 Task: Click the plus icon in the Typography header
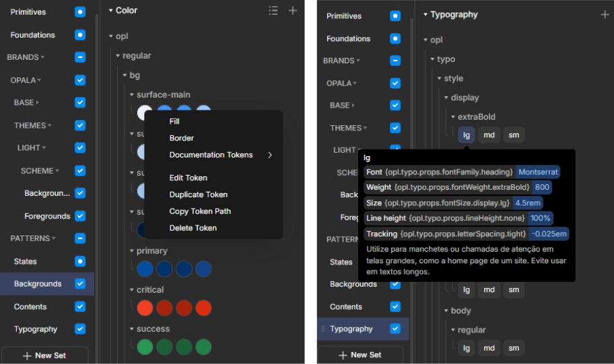click(x=604, y=15)
